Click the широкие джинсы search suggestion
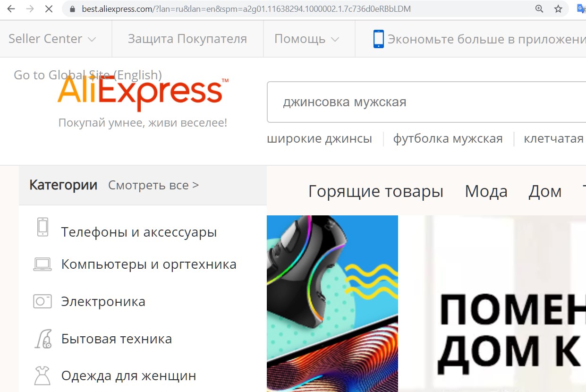 click(x=319, y=139)
